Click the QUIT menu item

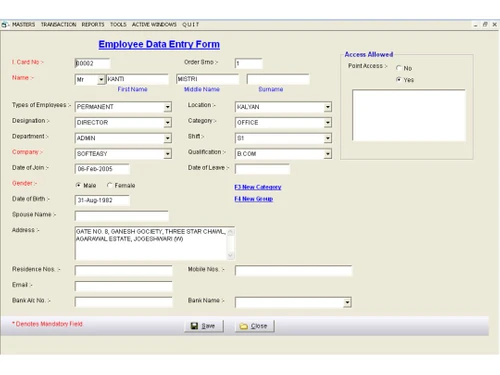pos(190,25)
